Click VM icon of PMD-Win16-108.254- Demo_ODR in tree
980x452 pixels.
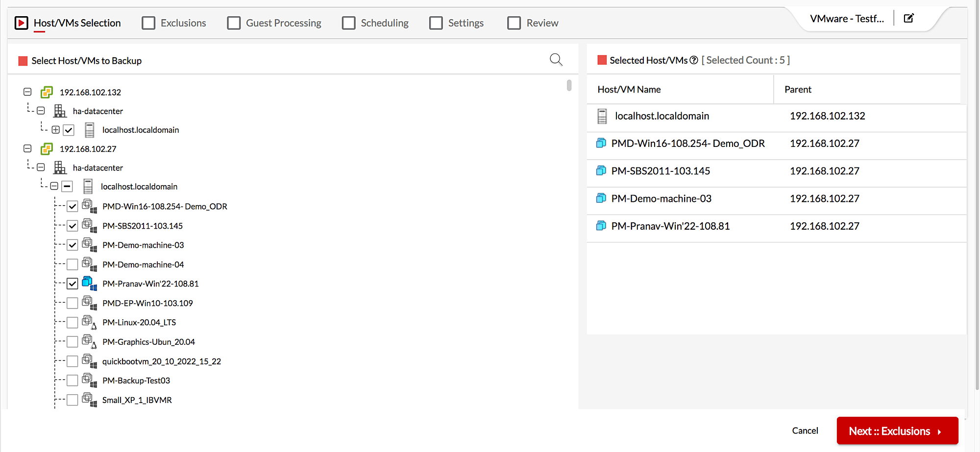pyautogui.click(x=89, y=206)
